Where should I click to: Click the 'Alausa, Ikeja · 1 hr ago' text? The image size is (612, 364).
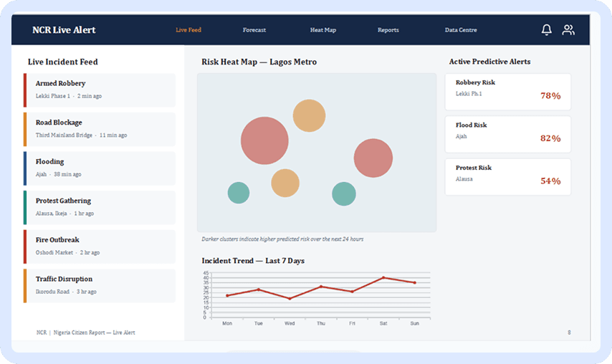(x=64, y=214)
